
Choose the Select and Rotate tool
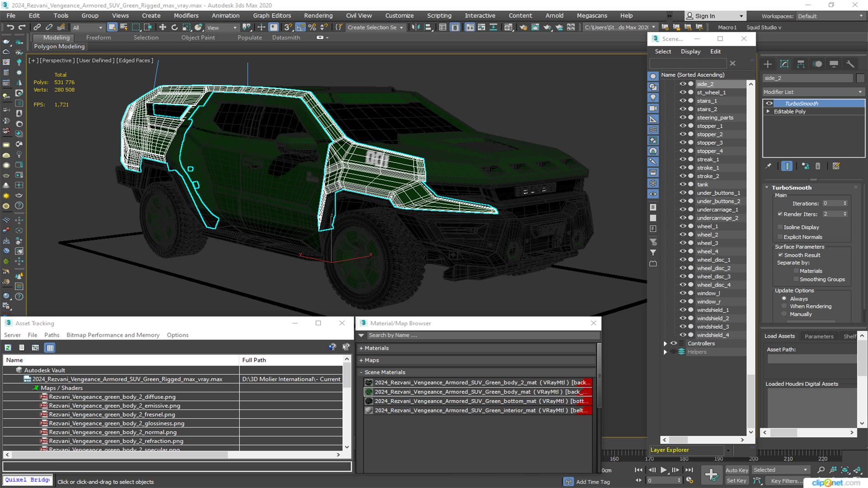(175, 27)
